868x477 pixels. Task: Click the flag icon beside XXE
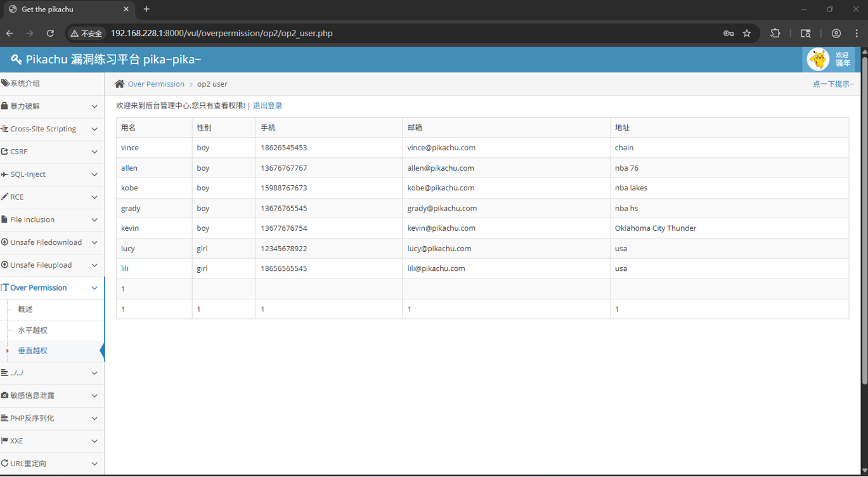click(x=4, y=441)
